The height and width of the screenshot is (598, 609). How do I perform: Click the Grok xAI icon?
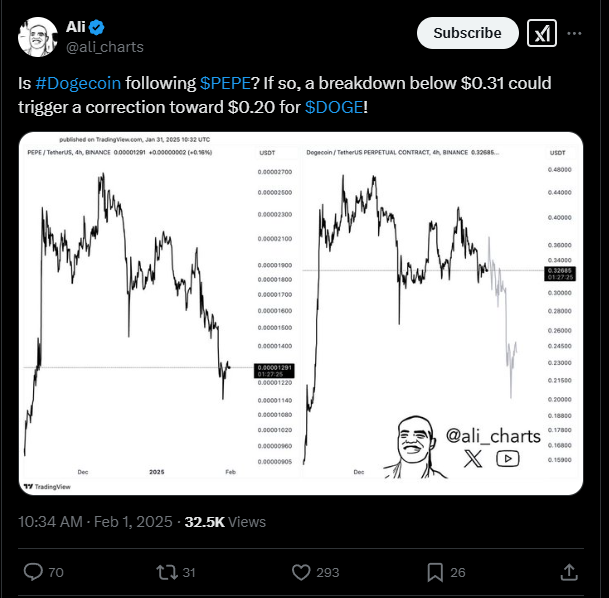point(542,33)
